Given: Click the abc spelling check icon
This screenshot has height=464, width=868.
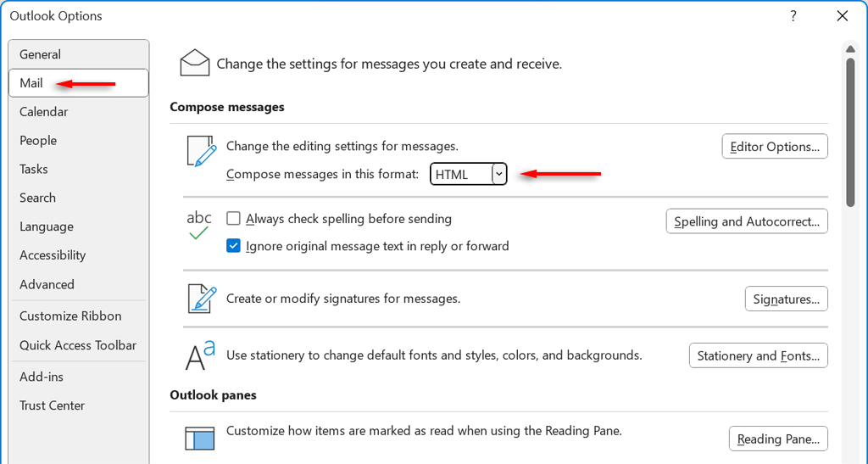Looking at the screenshot, I should [199, 225].
